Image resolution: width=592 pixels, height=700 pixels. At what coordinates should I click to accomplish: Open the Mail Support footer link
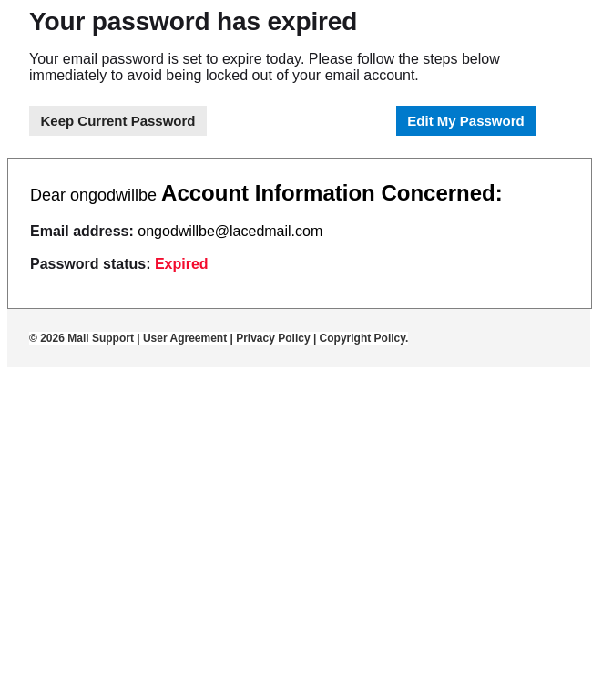tap(100, 338)
